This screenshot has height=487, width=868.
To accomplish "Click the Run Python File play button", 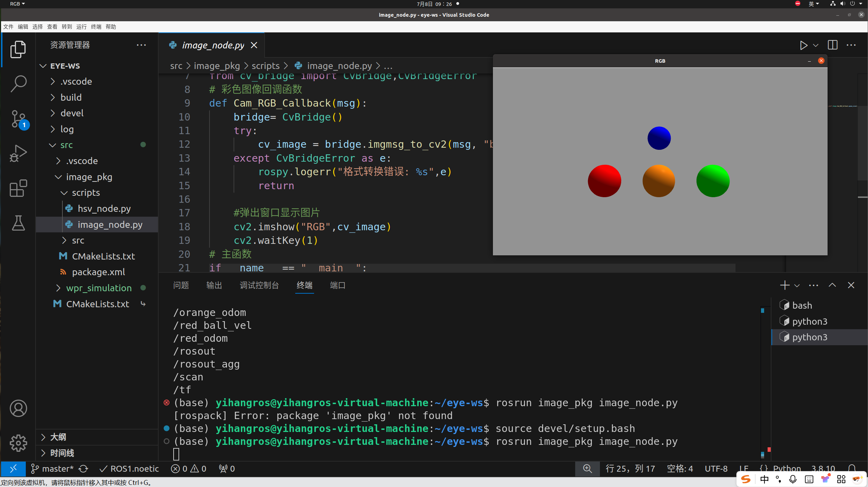I will tap(803, 45).
